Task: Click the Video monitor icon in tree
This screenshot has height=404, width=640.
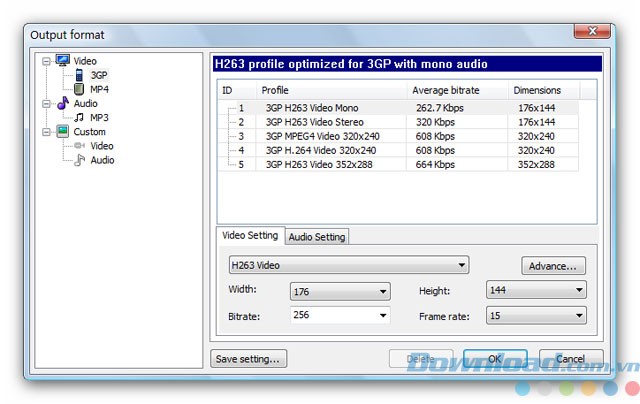Action: [x=62, y=61]
